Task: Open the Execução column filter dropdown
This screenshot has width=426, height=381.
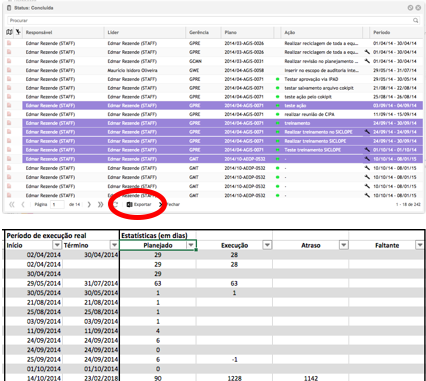Action: click(267, 245)
